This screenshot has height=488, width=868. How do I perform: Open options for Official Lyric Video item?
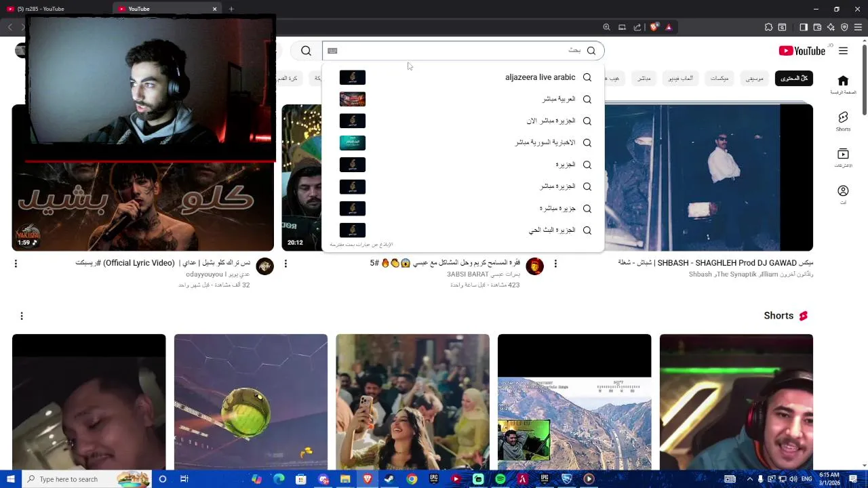click(16, 264)
